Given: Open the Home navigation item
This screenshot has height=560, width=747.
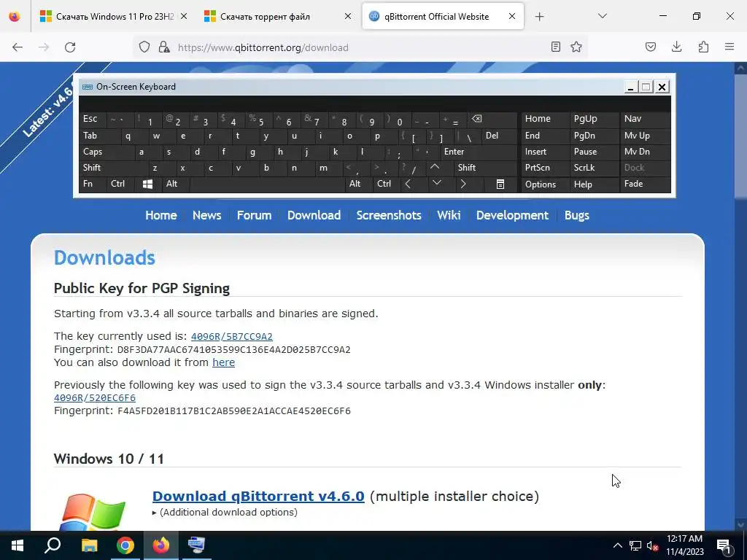Looking at the screenshot, I should click(x=161, y=215).
